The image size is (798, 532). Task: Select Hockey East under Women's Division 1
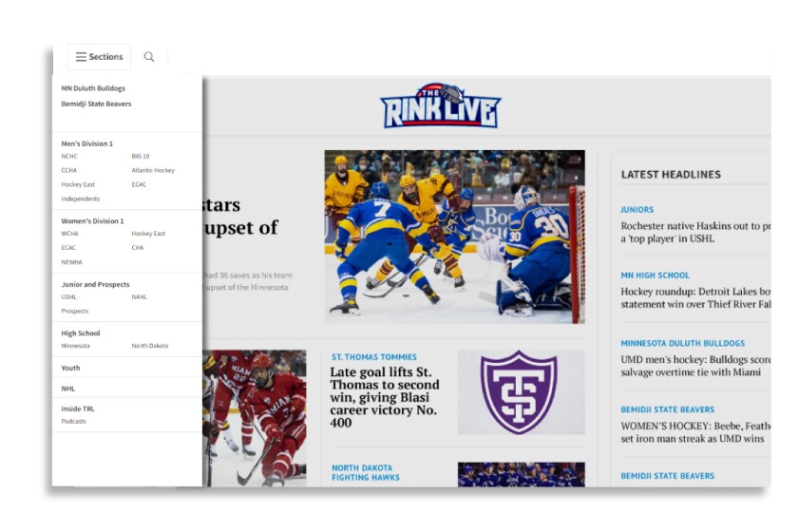(x=148, y=233)
